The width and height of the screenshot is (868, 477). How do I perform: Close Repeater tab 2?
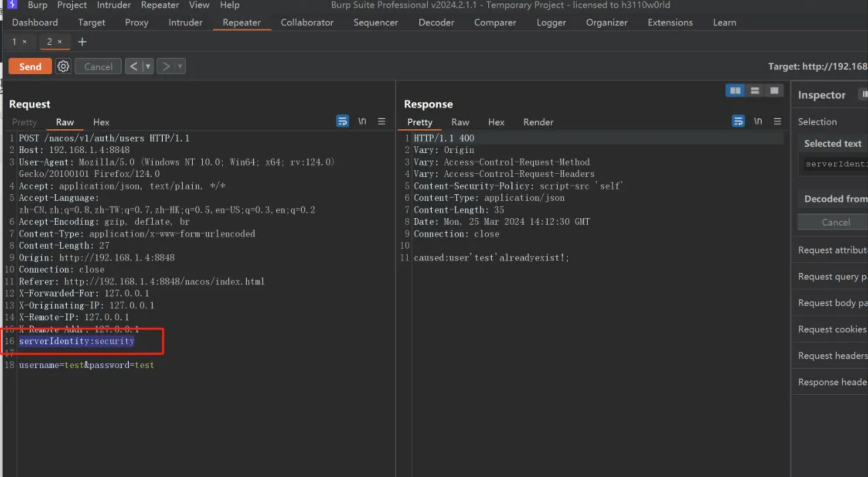pyautogui.click(x=60, y=41)
